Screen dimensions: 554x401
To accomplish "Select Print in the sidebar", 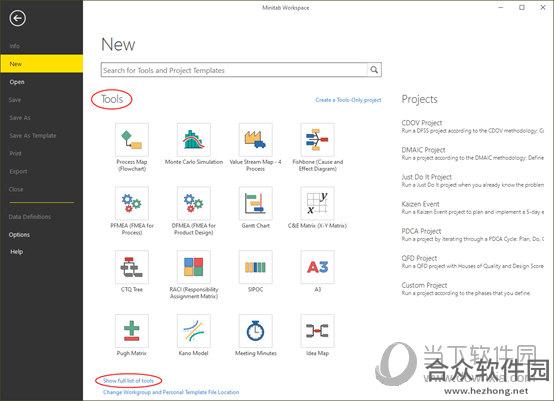I will pyautogui.click(x=16, y=154).
